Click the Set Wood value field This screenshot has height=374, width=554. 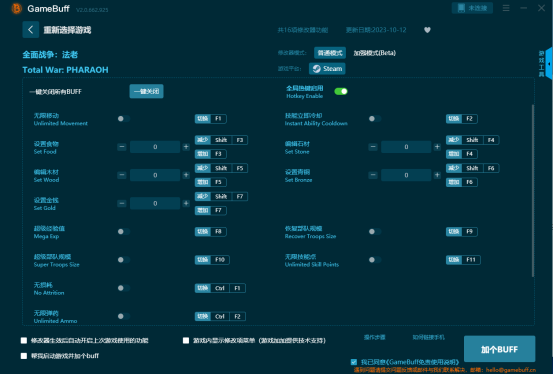click(x=155, y=175)
